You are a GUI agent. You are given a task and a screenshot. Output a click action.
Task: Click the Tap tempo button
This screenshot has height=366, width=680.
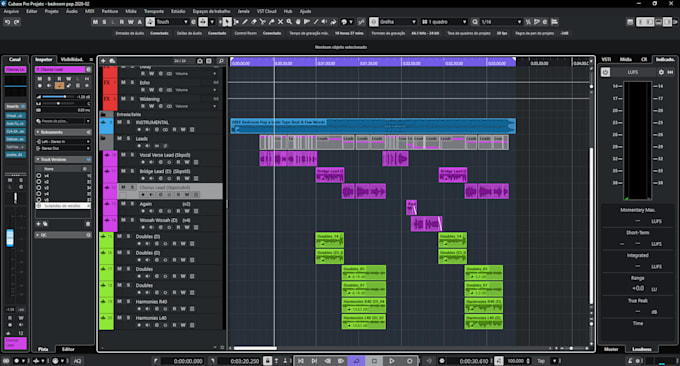coord(541,361)
